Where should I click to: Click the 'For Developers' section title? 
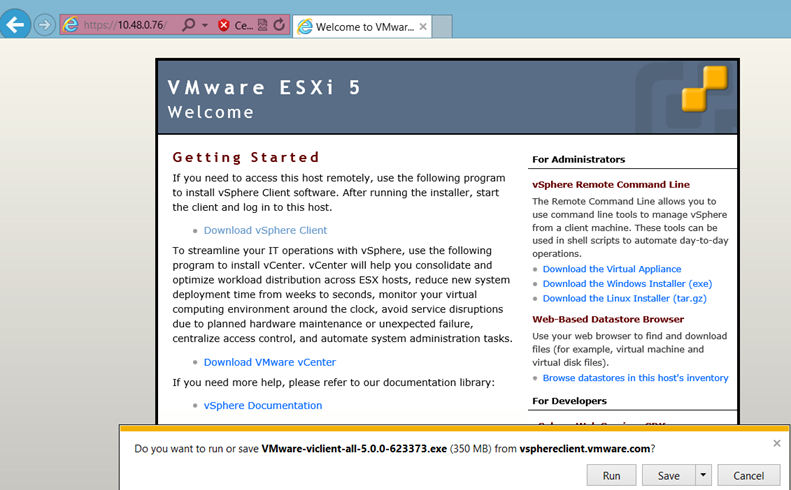(x=570, y=401)
